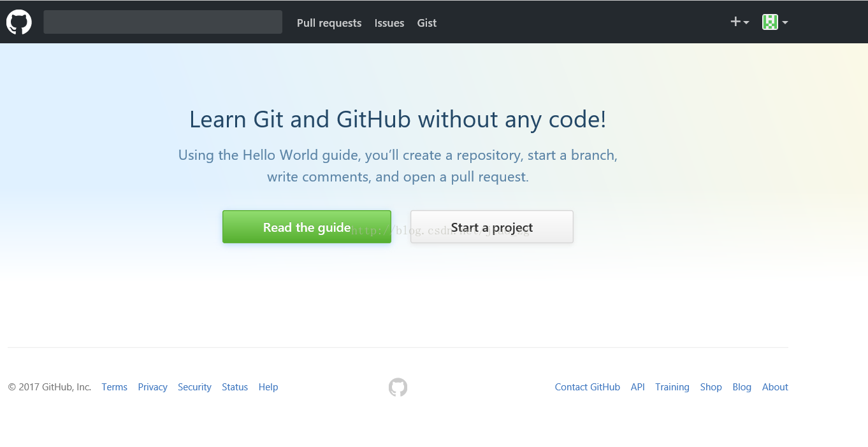The image size is (868, 447).
Task: Open the user avatar profile menu
Action: click(x=775, y=22)
